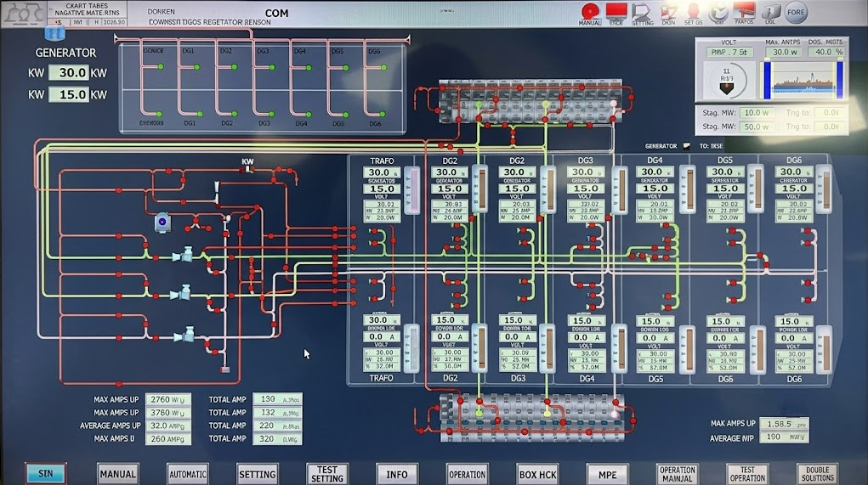The image size is (868, 485).
Task: Click the VOLT circular gauge dial
Action: coord(726,80)
